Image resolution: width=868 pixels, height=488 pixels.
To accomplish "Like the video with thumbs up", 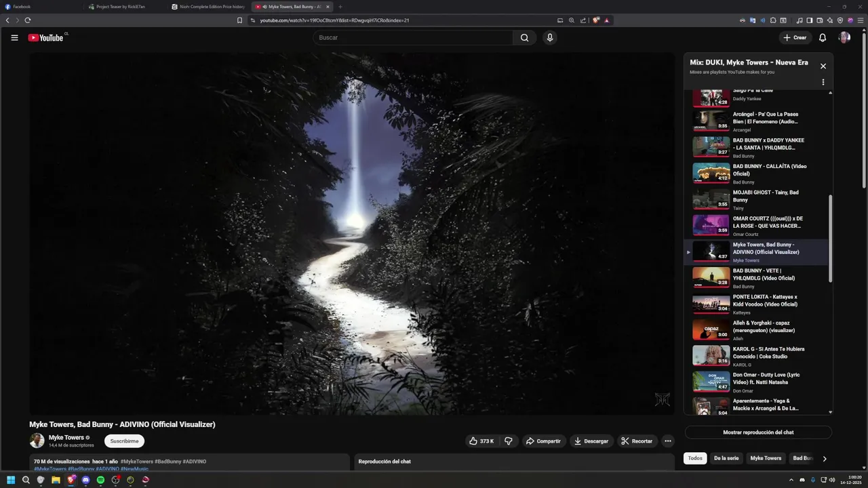I will tap(481, 441).
